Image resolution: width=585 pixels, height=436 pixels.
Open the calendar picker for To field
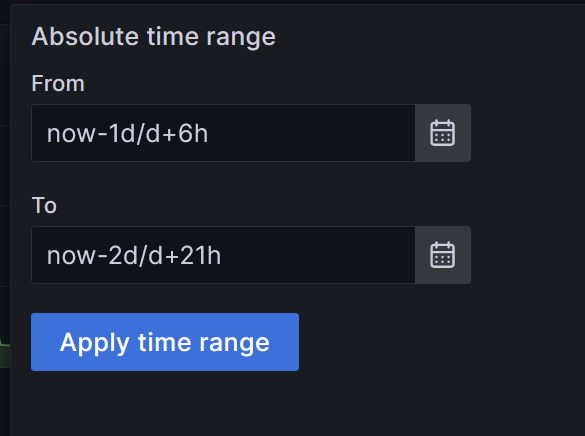tap(443, 255)
